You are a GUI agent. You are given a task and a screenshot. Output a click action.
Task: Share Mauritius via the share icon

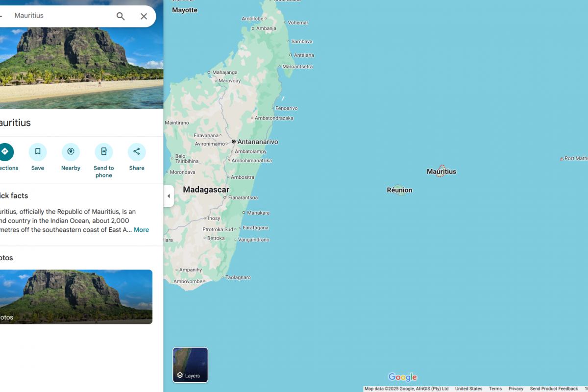(137, 152)
